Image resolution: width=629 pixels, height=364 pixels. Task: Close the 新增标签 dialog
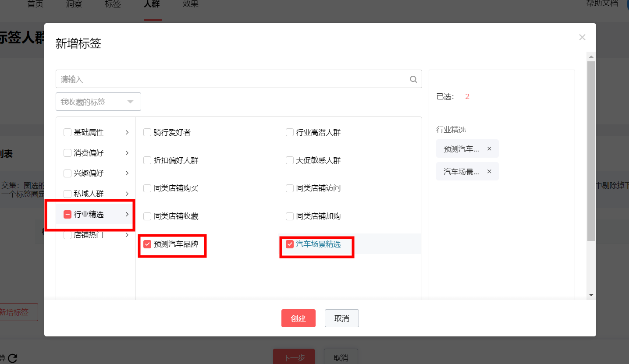coord(582,37)
